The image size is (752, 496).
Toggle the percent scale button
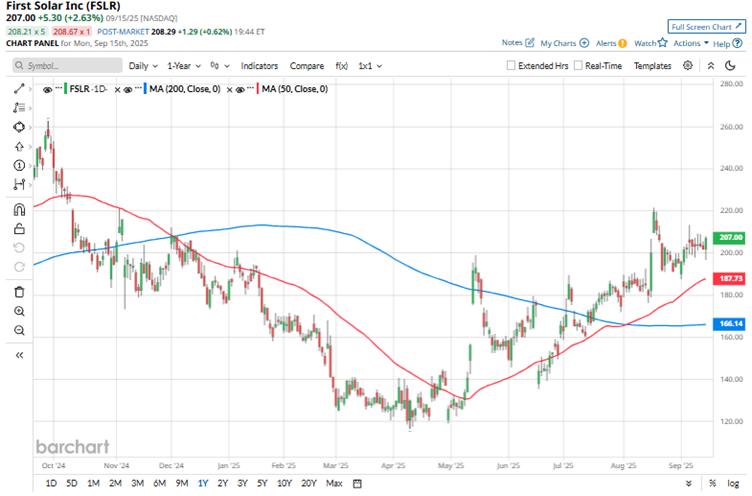tap(713, 484)
